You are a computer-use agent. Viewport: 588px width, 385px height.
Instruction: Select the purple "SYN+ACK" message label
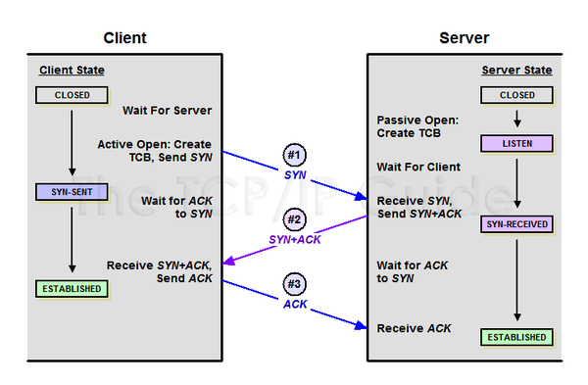click(x=295, y=240)
